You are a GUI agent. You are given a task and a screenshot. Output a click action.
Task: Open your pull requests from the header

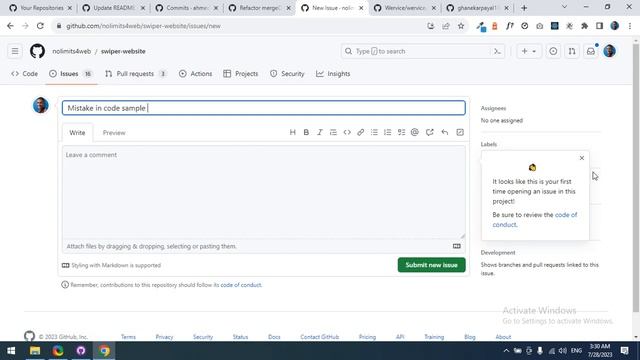572,51
